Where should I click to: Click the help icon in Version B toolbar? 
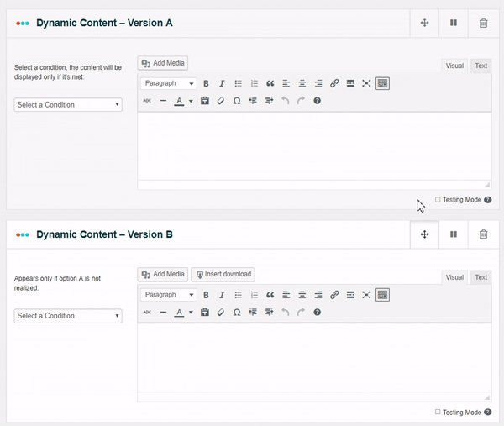coord(317,313)
